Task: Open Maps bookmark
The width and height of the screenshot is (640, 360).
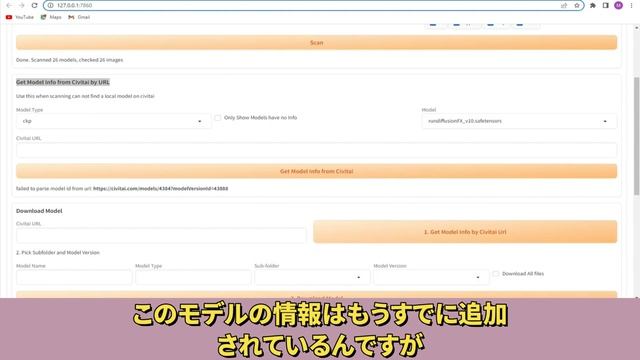Action: [51, 17]
